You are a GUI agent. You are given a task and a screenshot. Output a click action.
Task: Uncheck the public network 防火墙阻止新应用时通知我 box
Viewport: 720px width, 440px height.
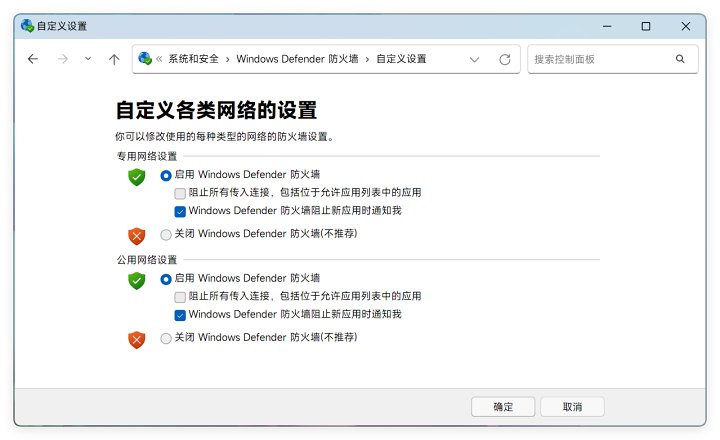[180, 315]
